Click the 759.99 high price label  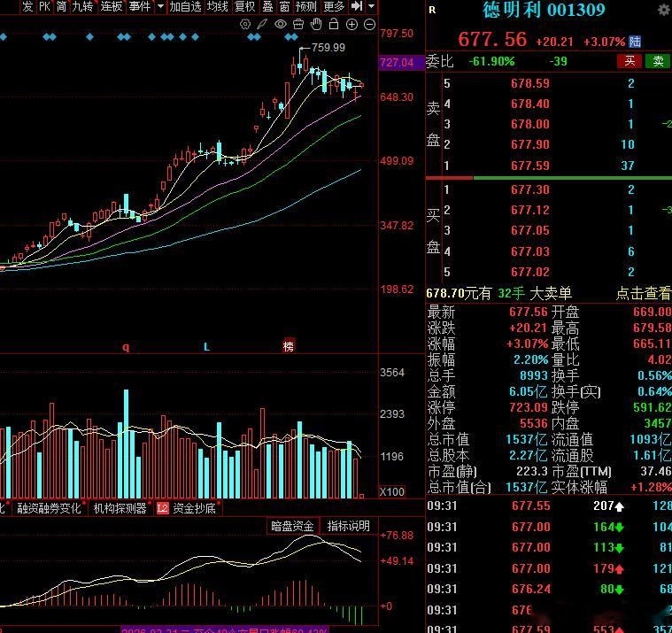328,48
